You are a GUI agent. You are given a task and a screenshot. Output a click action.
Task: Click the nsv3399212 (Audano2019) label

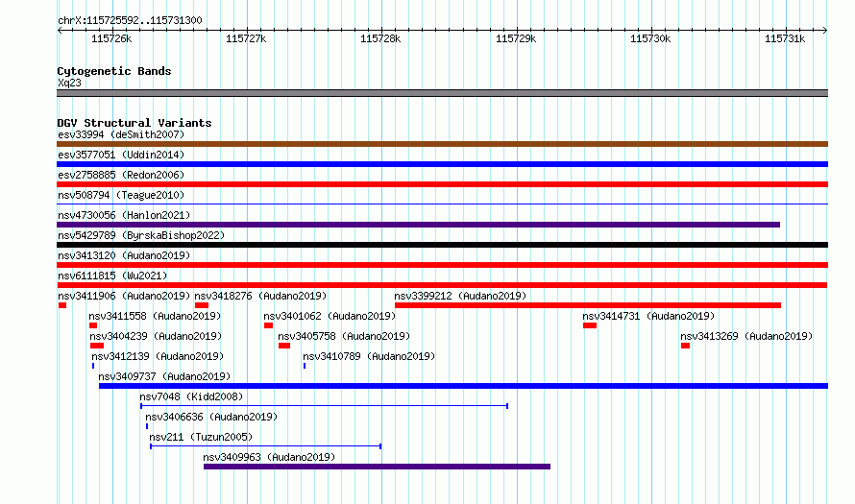(x=461, y=296)
